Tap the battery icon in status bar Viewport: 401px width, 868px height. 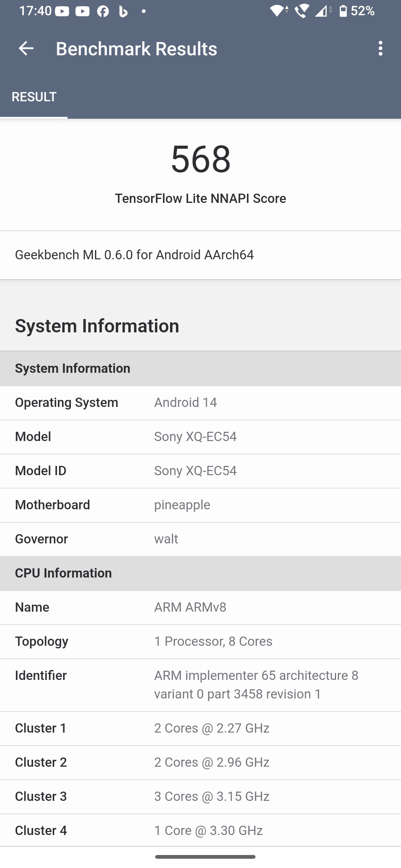tap(343, 11)
